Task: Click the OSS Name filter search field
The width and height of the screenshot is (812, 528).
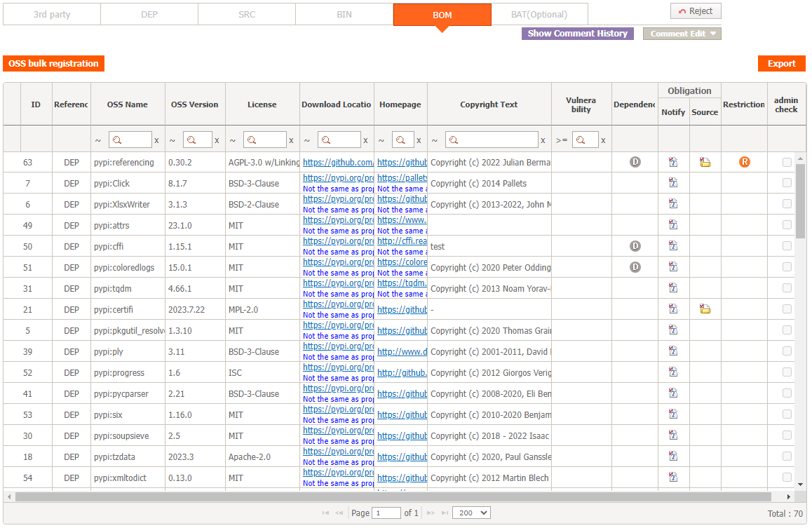Action: click(x=130, y=140)
